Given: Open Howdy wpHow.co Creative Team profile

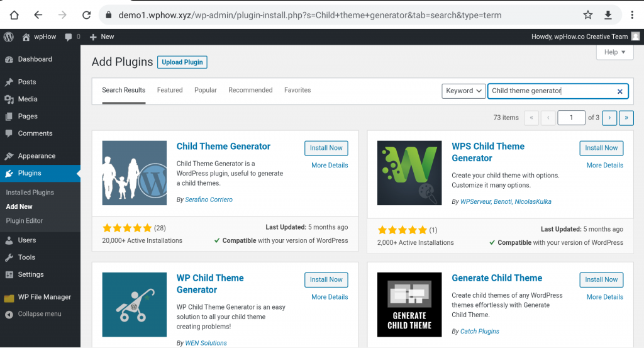Looking at the screenshot, I should [x=579, y=36].
